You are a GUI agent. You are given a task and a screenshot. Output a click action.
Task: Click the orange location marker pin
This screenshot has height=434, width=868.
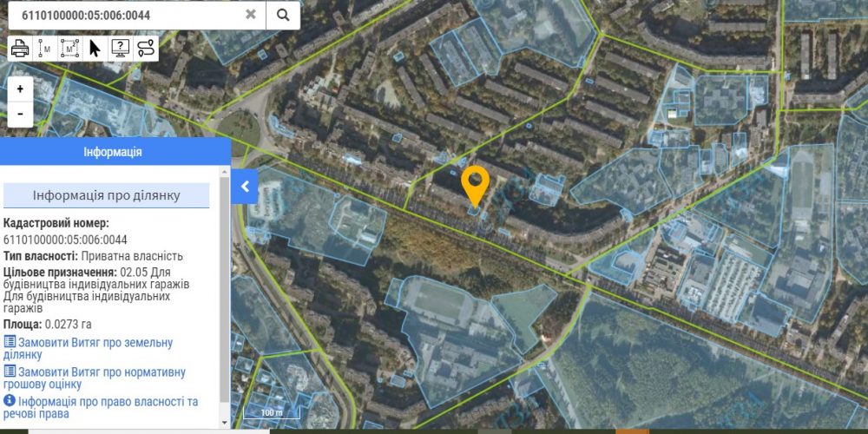[476, 186]
